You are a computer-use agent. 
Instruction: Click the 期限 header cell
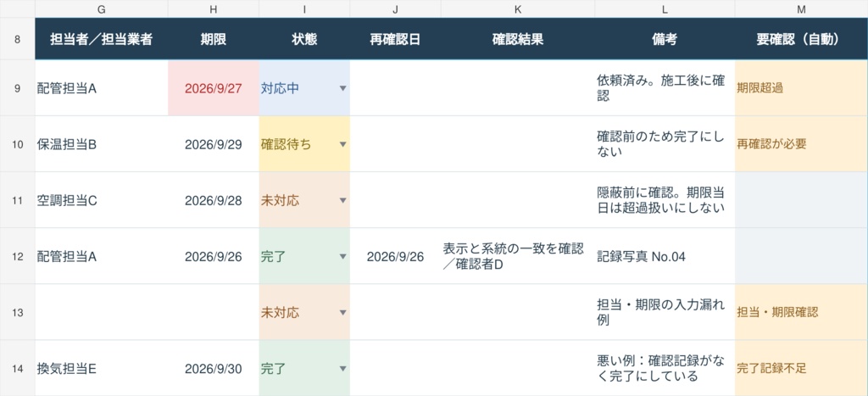pos(214,39)
